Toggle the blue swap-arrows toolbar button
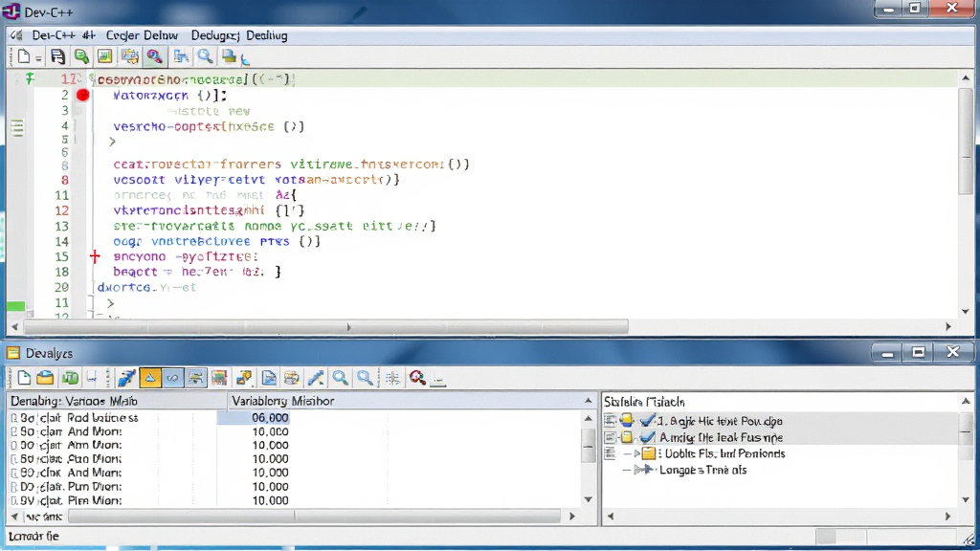The height and width of the screenshot is (551, 980). [x=195, y=377]
